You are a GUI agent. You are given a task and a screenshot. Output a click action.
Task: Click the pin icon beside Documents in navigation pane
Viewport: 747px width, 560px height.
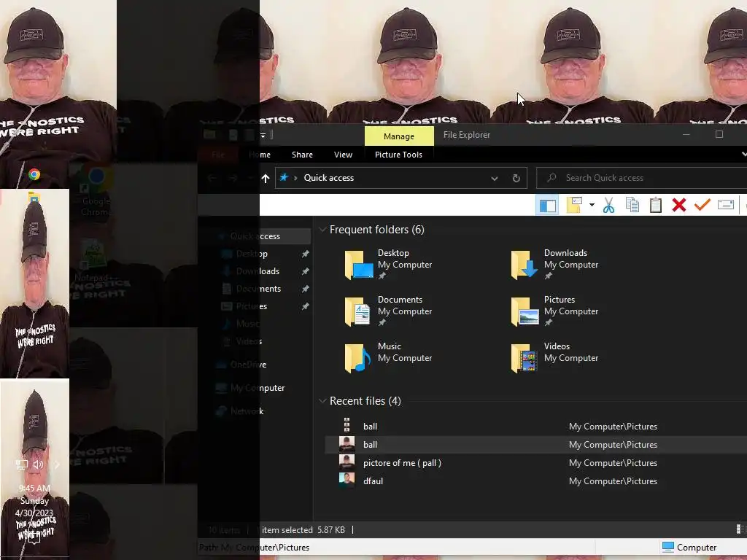pyautogui.click(x=306, y=289)
